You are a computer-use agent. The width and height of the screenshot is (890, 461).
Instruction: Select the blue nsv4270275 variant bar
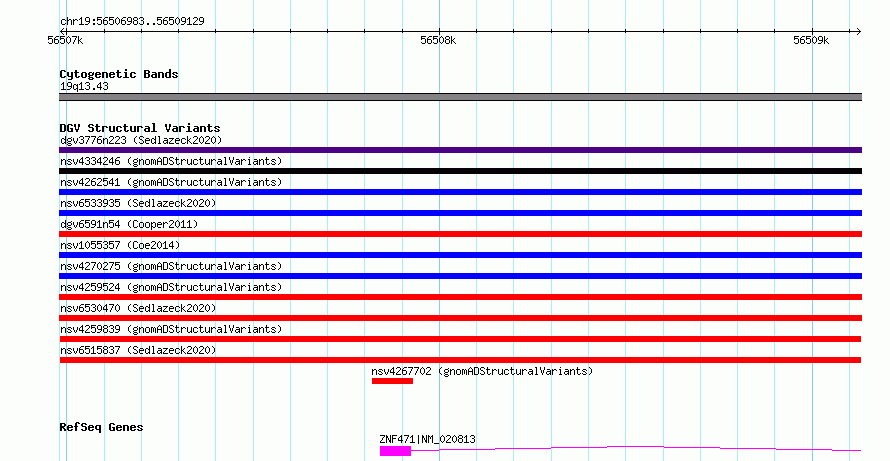(x=460, y=276)
